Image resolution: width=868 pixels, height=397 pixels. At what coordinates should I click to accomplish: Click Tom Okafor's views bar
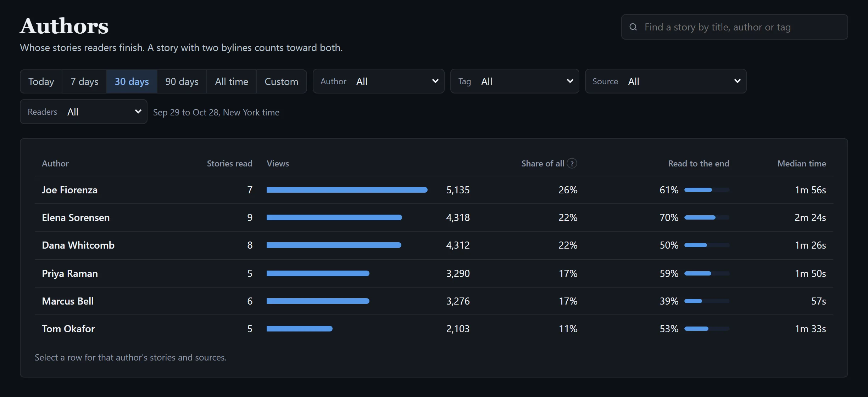coord(299,329)
